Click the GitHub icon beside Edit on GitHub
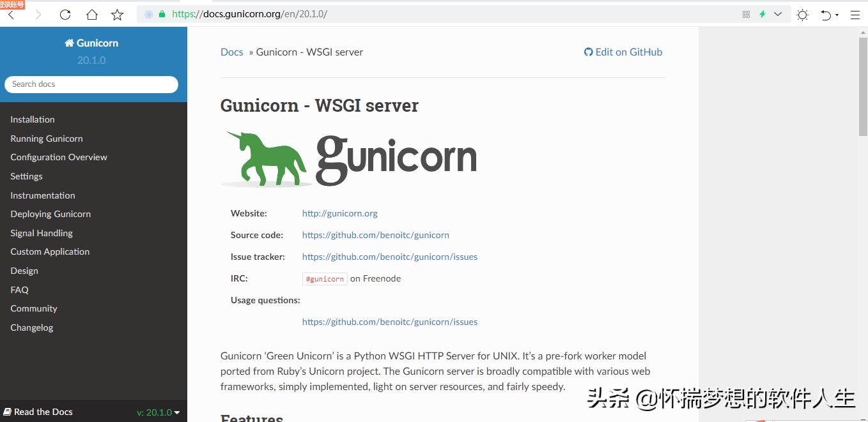The width and height of the screenshot is (868, 422). click(x=588, y=52)
